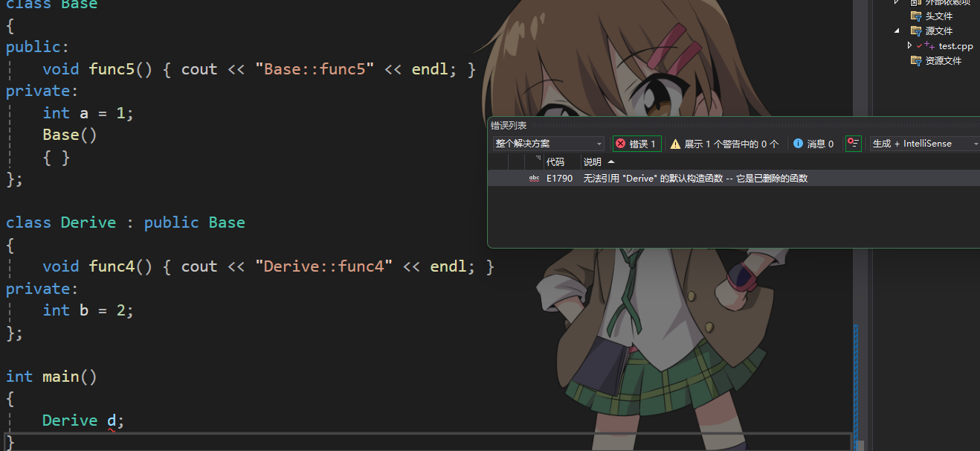Click the abc IntelliSense icon on E1790 row
The width and height of the screenshot is (980, 451).
click(x=534, y=179)
